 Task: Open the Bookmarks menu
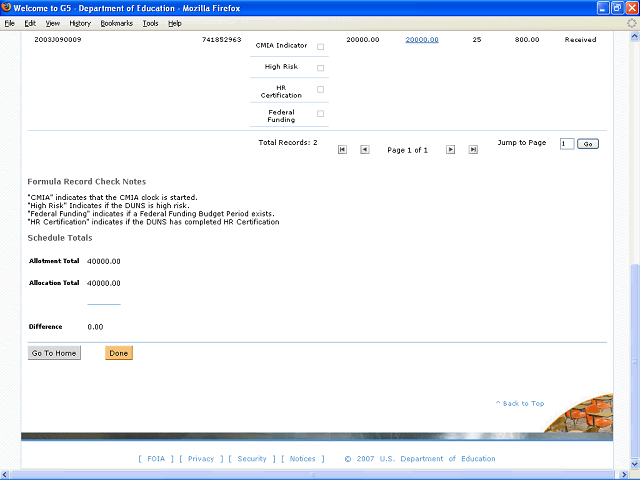click(117, 23)
